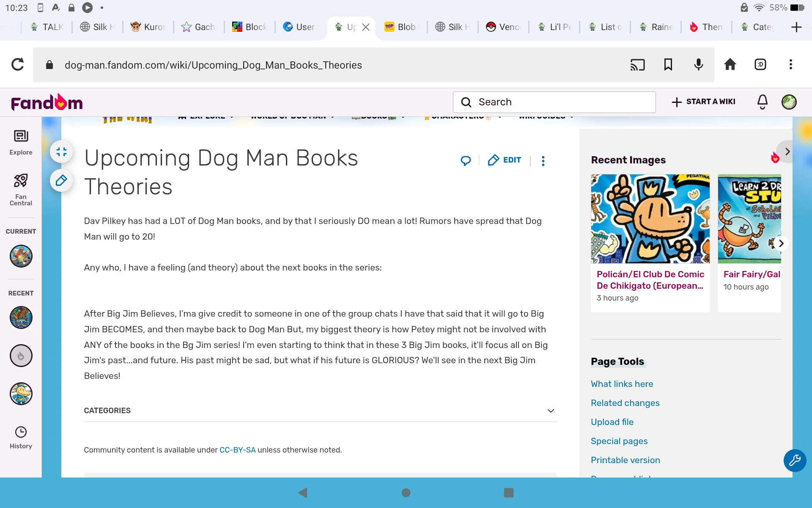This screenshot has width=812, height=508.
Task: Open the CC-BY-SA license link
Action: tap(237, 450)
